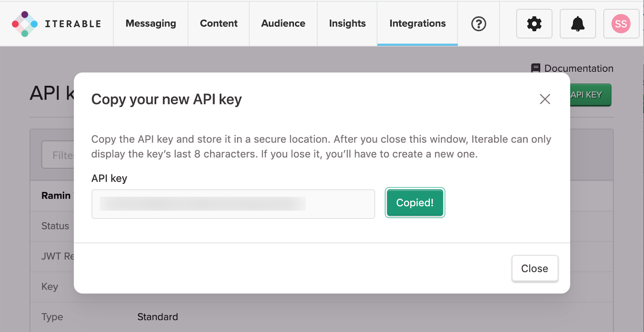Expand the Insights navigation menu
Image resolution: width=644 pixels, height=332 pixels.
[x=347, y=24]
